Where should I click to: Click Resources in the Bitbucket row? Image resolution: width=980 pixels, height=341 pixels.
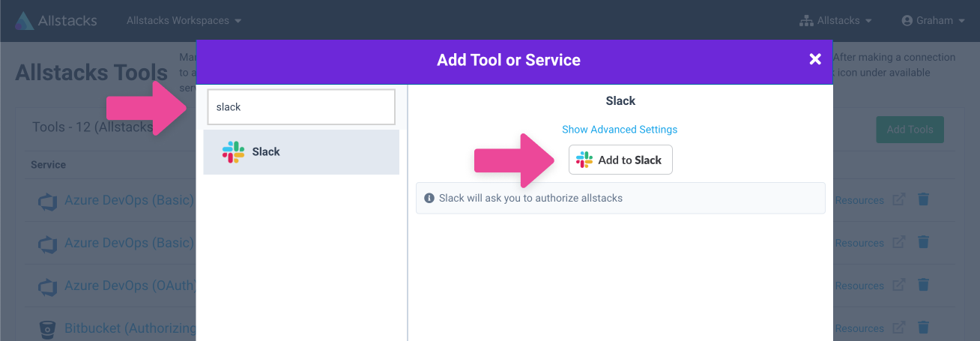pos(859,328)
